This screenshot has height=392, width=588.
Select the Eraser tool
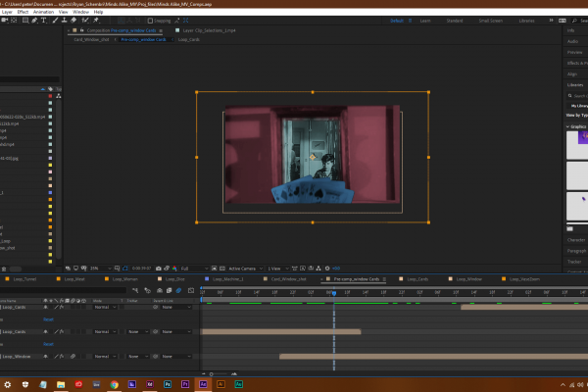pos(73,21)
